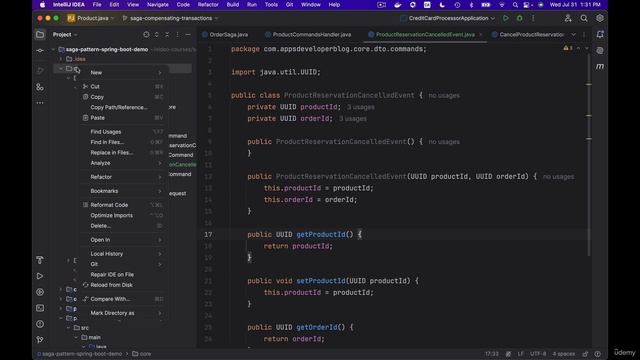Screen dimensions: 640x360
Task: Open the Apple menu
Action: click(42, 5)
